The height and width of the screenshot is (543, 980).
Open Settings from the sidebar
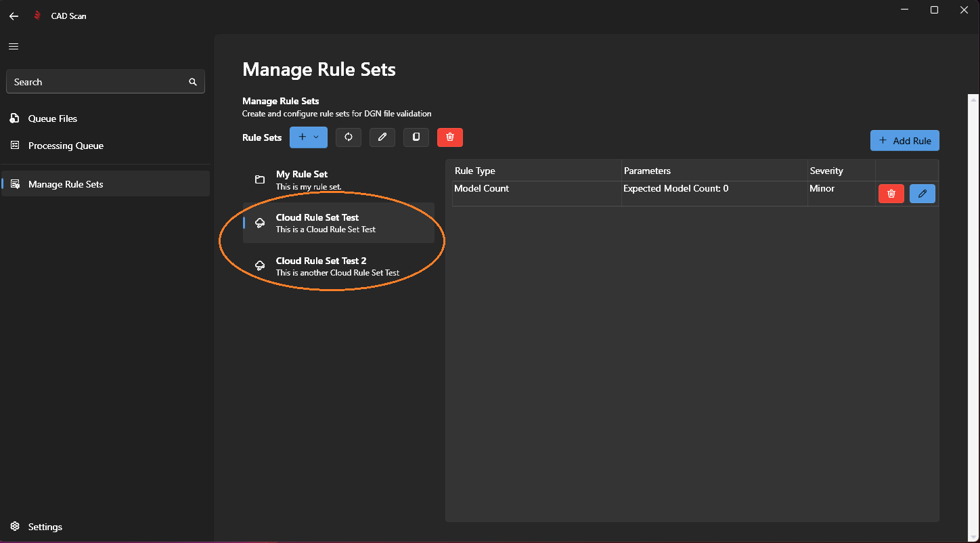(45, 527)
